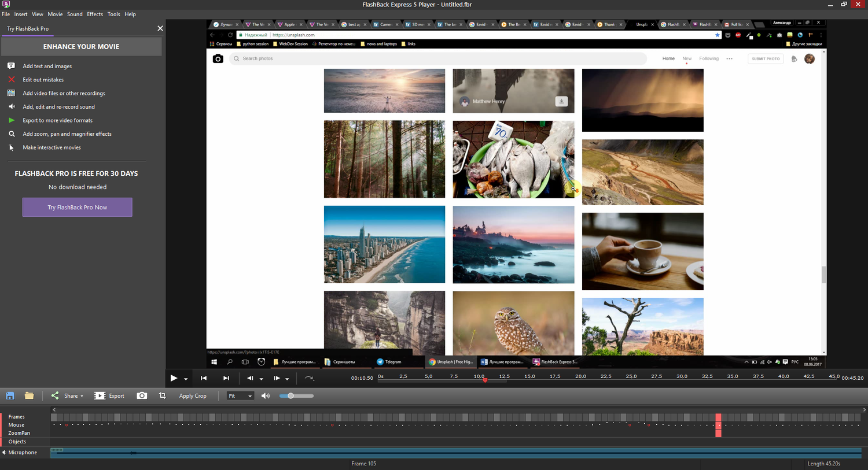Click the Save floppy disk icon

click(x=10, y=396)
